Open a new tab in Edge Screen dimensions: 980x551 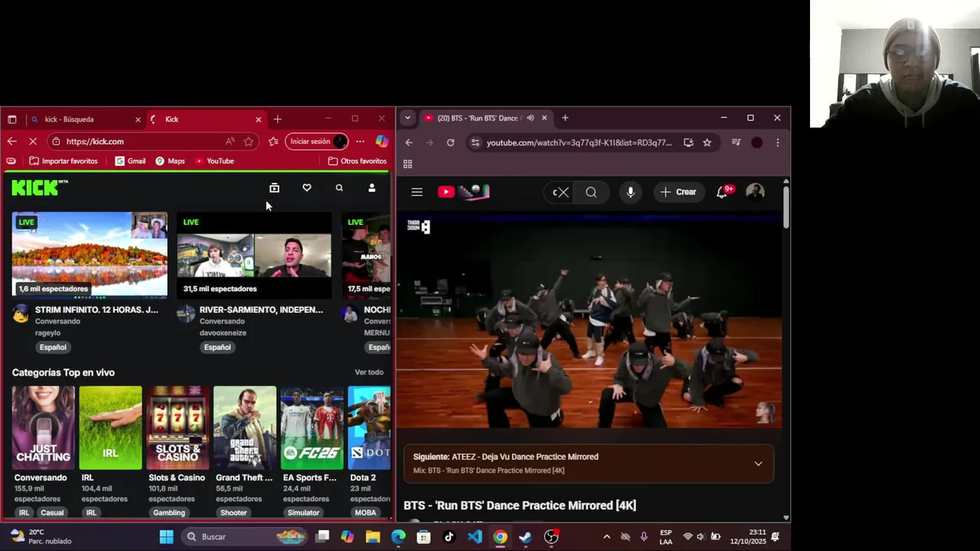[x=277, y=119]
